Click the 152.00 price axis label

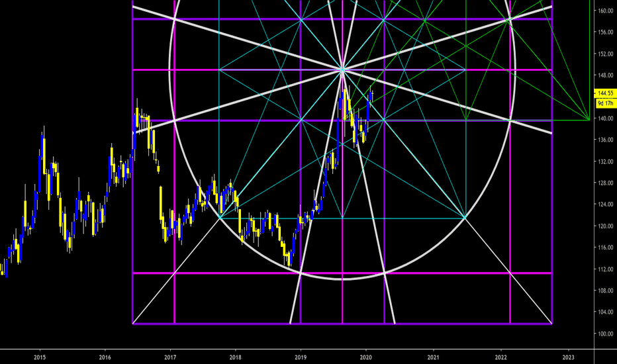coord(606,54)
